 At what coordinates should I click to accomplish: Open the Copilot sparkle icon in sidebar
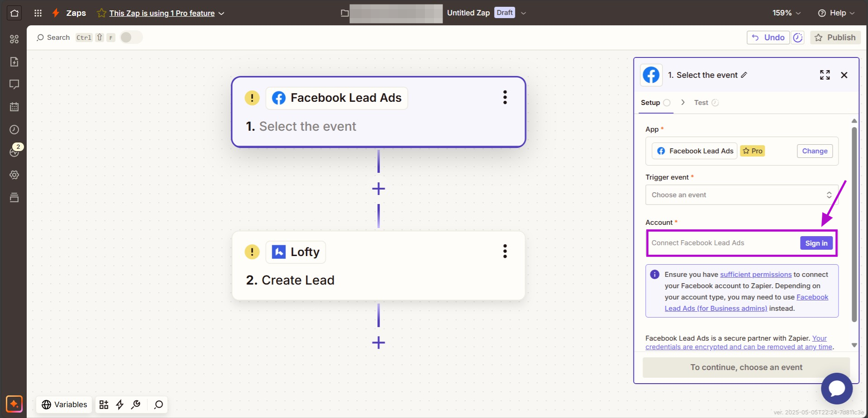[x=14, y=404]
